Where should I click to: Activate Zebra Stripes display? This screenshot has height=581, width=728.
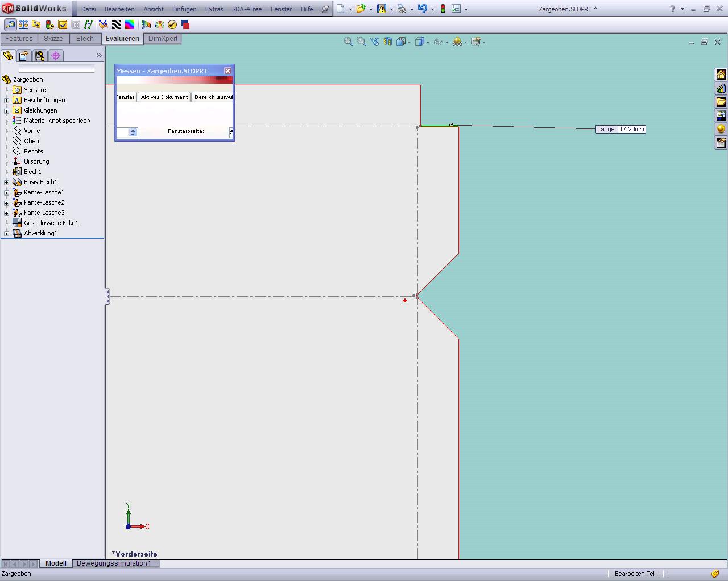[117, 24]
